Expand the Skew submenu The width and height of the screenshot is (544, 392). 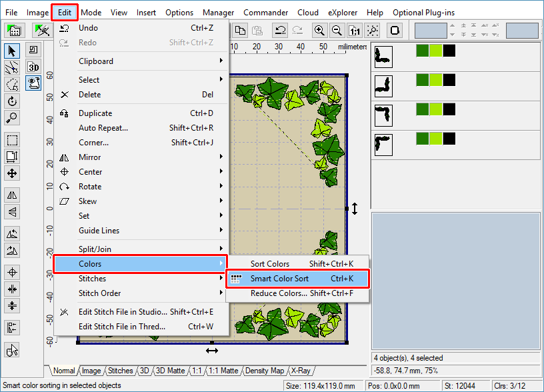[141, 201]
